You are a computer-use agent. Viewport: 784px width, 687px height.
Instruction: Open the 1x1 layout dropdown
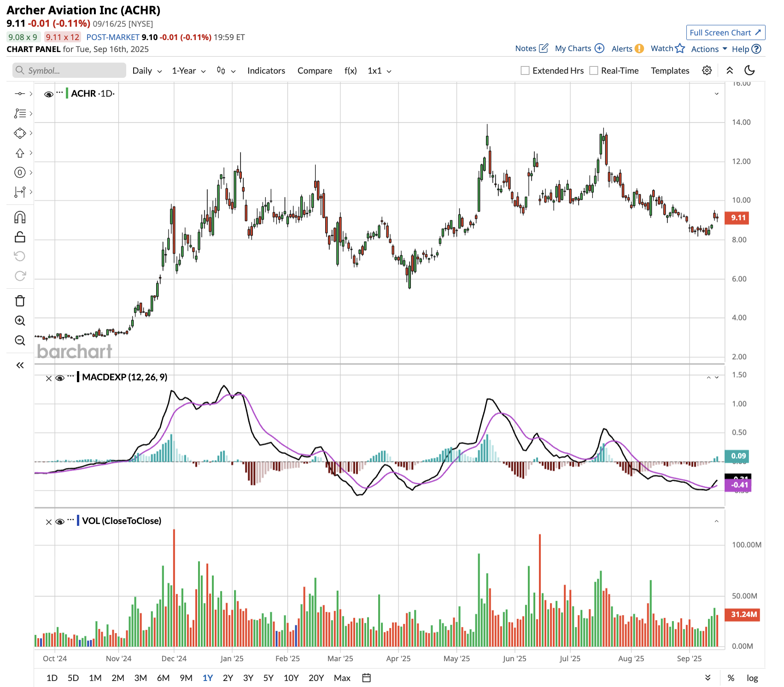(x=380, y=70)
